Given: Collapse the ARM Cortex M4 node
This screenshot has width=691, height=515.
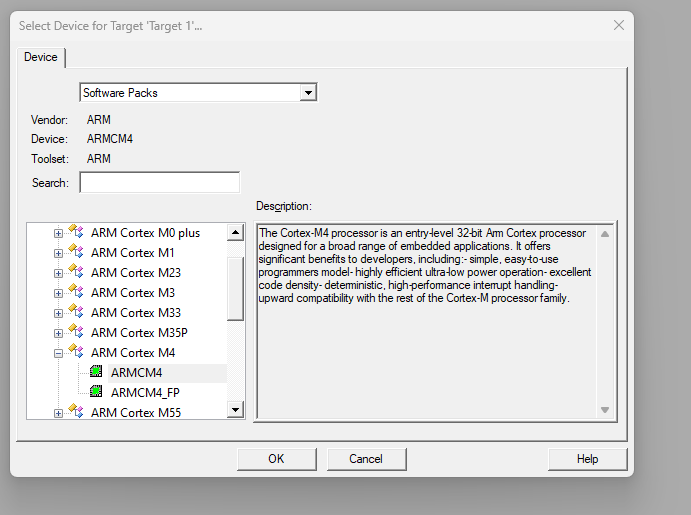Looking at the screenshot, I should [58, 353].
